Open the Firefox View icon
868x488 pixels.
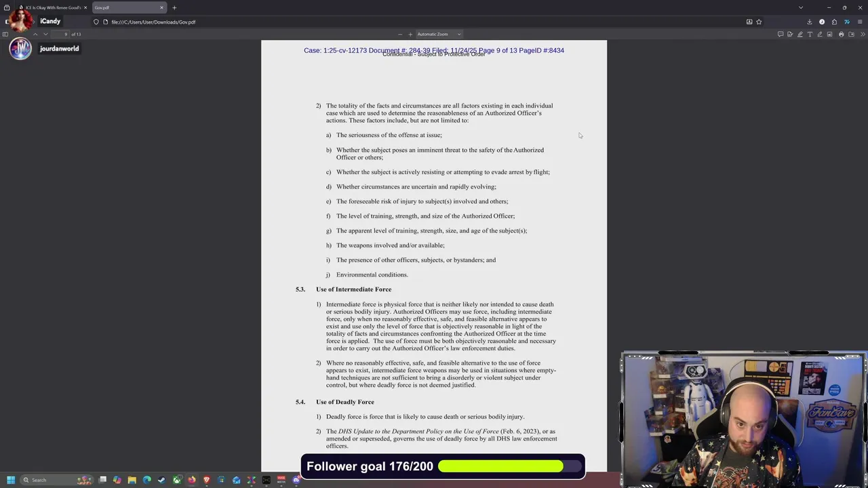tap(7, 7)
